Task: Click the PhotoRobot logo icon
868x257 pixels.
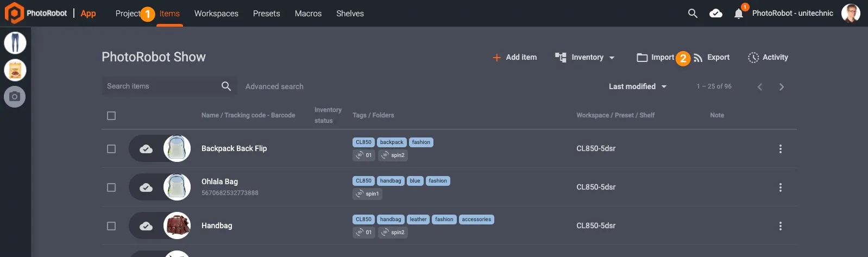Action: tap(14, 13)
